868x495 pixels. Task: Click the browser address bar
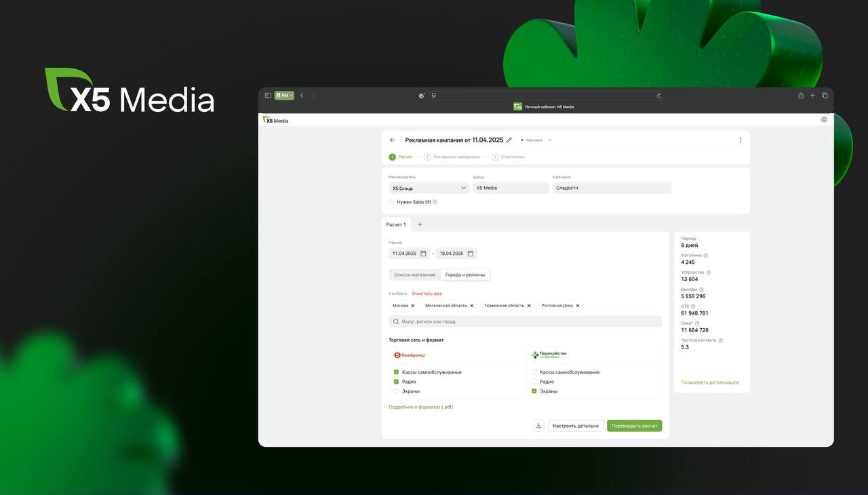point(546,96)
